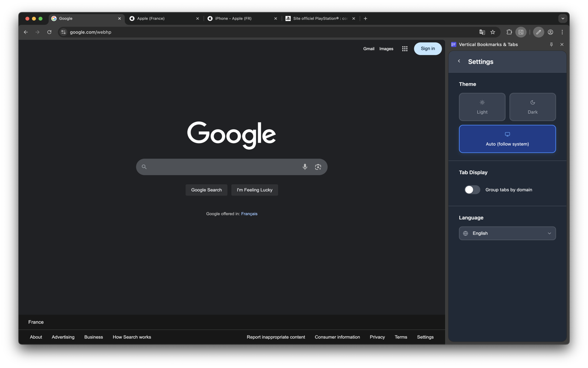Switch to the Google tab

pos(86,18)
